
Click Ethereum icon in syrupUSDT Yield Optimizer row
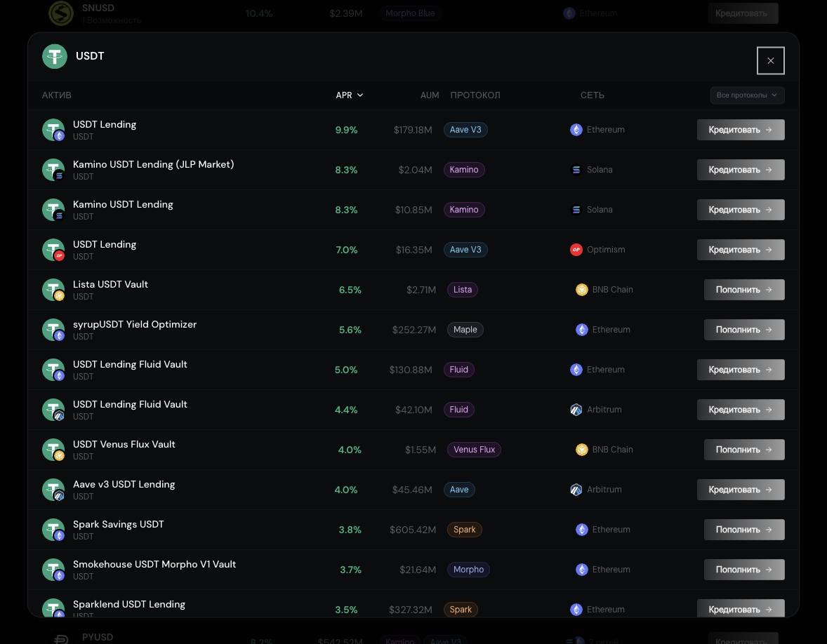coord(582,330)
